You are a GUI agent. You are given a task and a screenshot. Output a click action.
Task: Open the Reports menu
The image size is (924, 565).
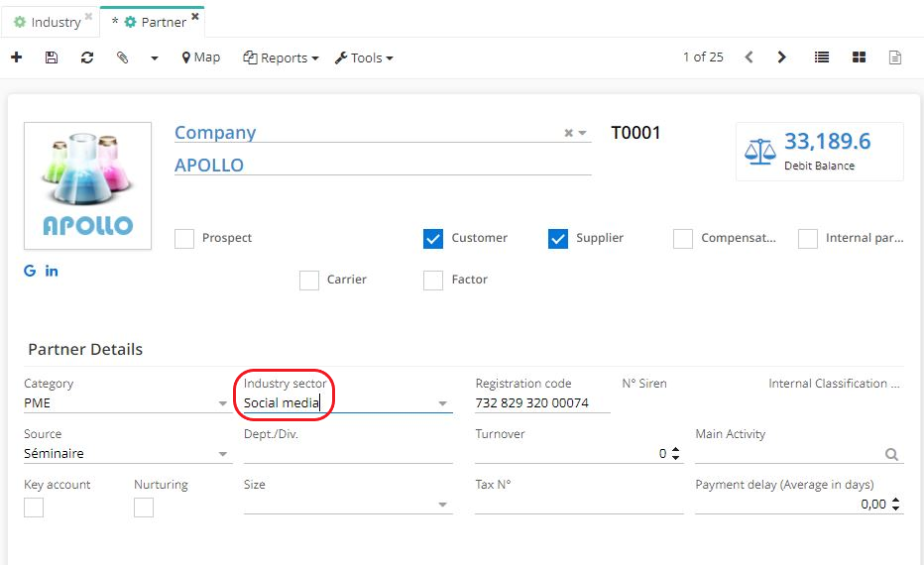point(281,57)
